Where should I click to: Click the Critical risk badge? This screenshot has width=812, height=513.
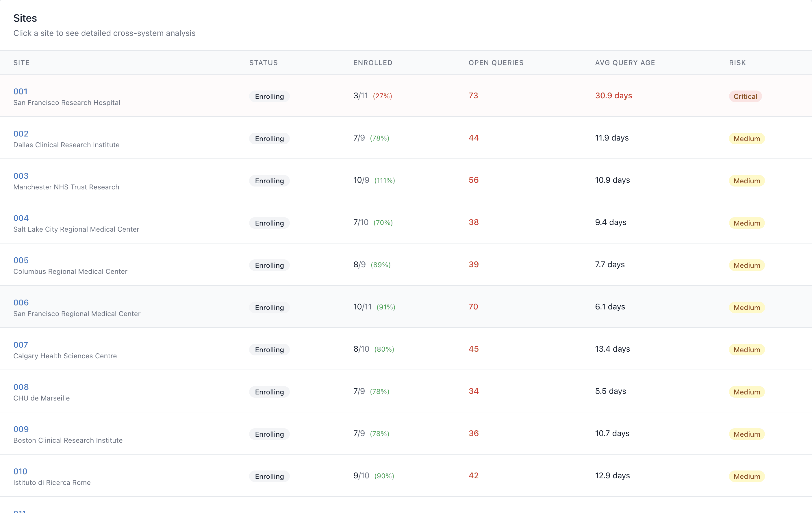[745, 97]
